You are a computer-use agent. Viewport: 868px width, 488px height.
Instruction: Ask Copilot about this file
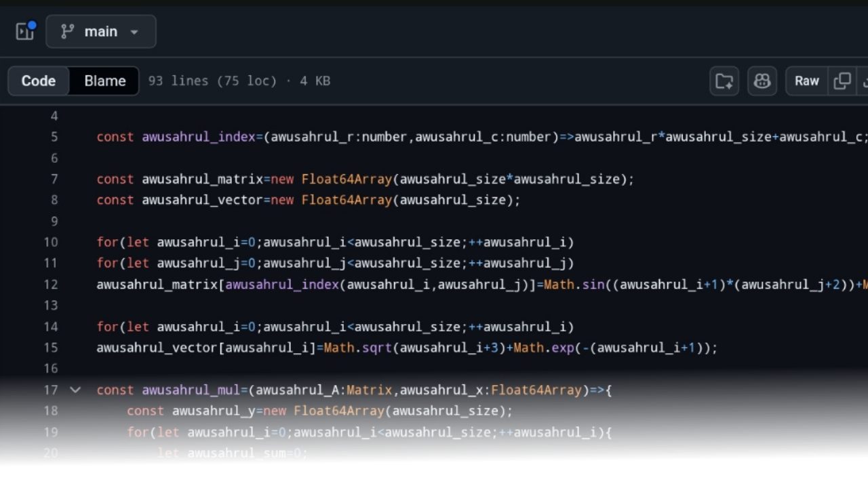[x=762, y=81]
